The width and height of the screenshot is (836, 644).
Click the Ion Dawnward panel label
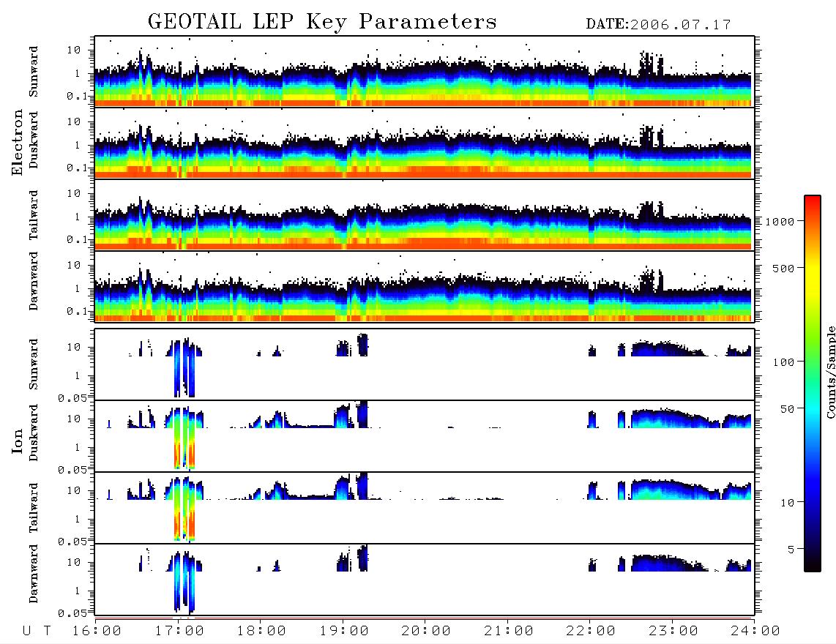tap(34, 574)
